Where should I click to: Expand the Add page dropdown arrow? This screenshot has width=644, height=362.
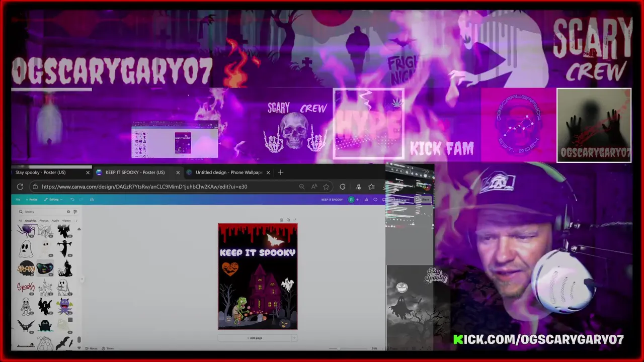tap(294, 338)
